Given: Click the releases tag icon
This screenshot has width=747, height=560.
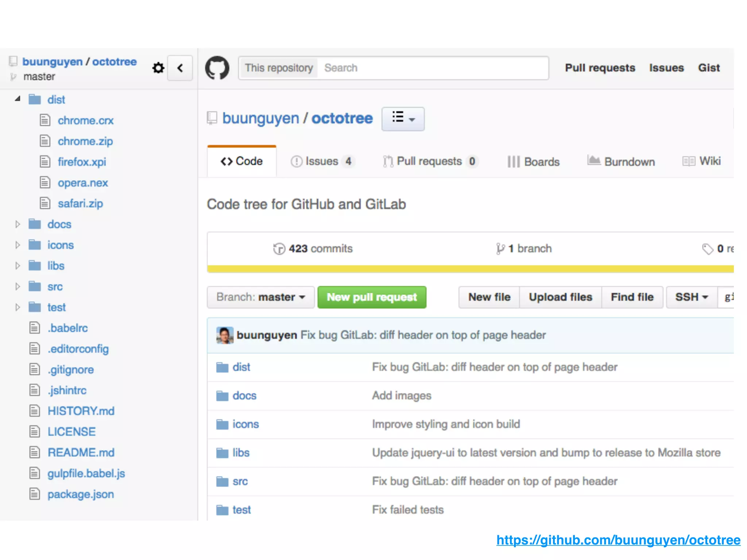Looking at the screenshot, I should tap(707, 249).
